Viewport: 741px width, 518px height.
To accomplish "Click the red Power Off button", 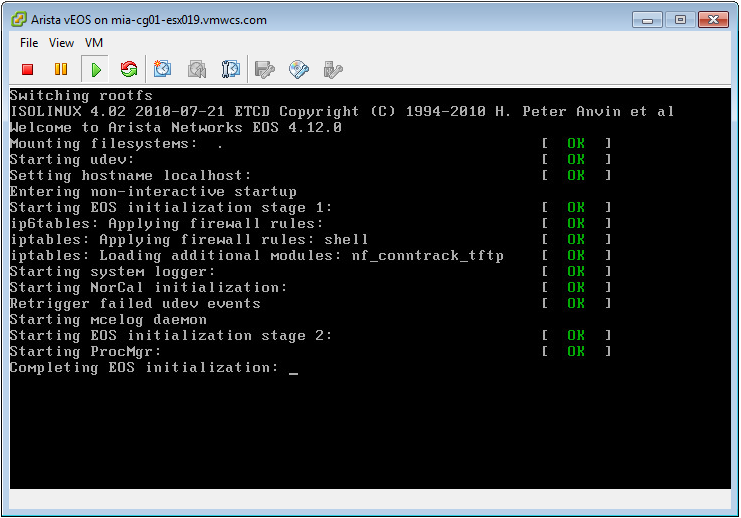I will 27,69.
